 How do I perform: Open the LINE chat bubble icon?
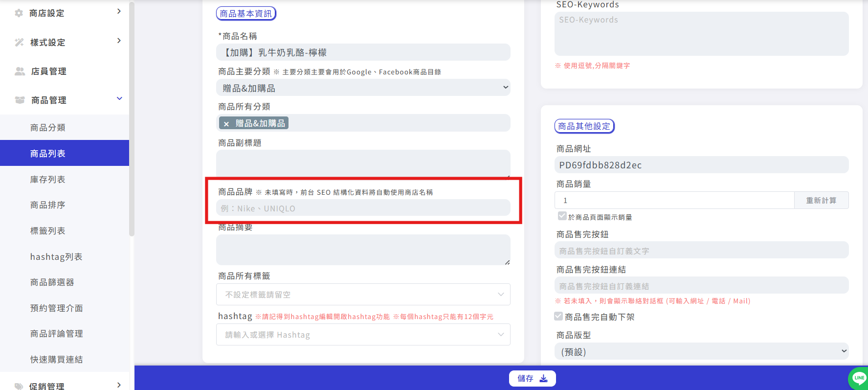[x=859, y=378]
